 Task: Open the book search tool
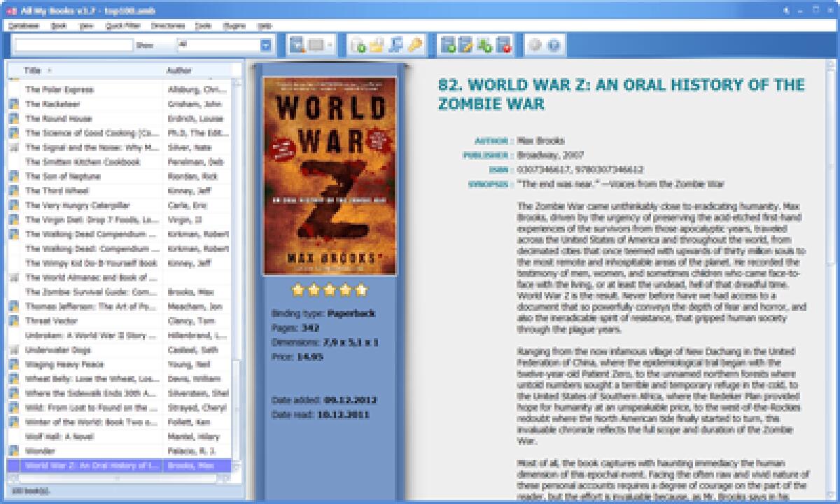point(395,44)
